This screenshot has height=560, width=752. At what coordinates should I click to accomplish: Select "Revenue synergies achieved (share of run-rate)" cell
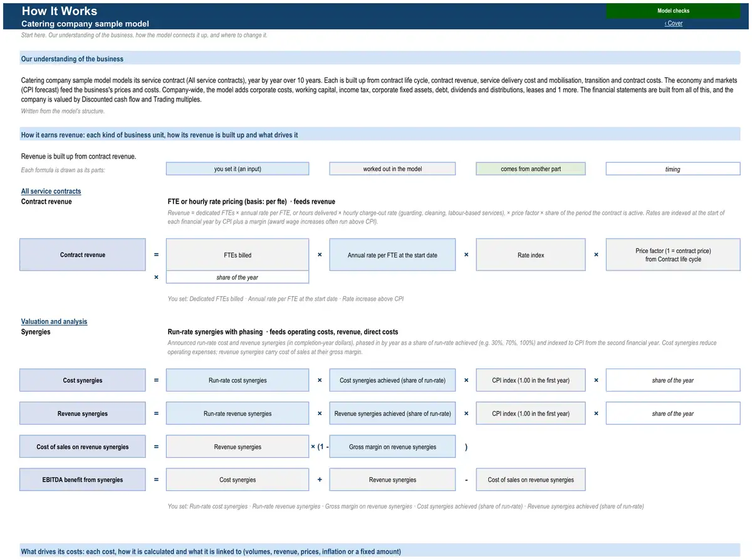coord(392,413)
